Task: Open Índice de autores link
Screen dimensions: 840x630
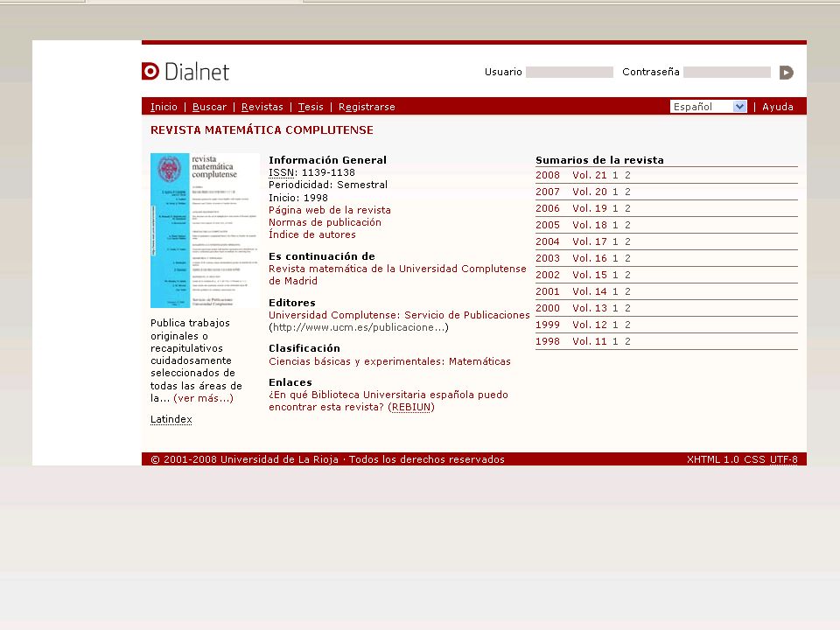Action: [311, 234]
